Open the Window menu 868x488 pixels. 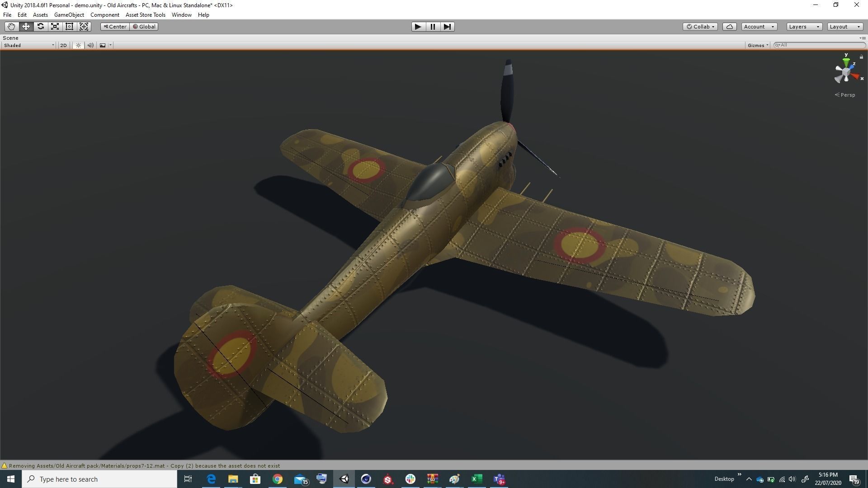click(182, 15)
